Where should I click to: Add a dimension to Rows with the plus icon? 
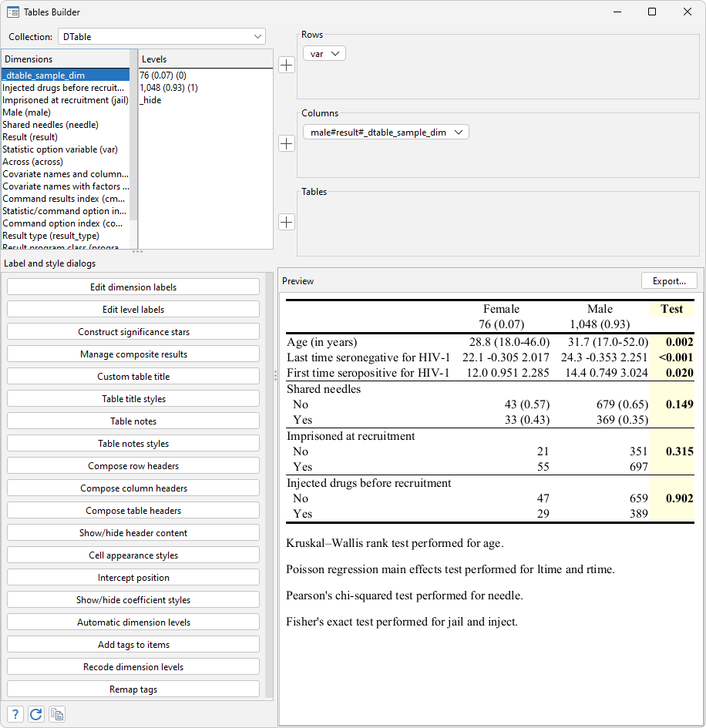(286, 65)
